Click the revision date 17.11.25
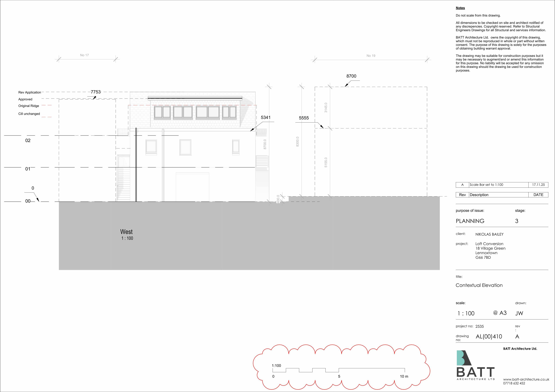This screenshot has height=392, width=555. coord(538,185)
